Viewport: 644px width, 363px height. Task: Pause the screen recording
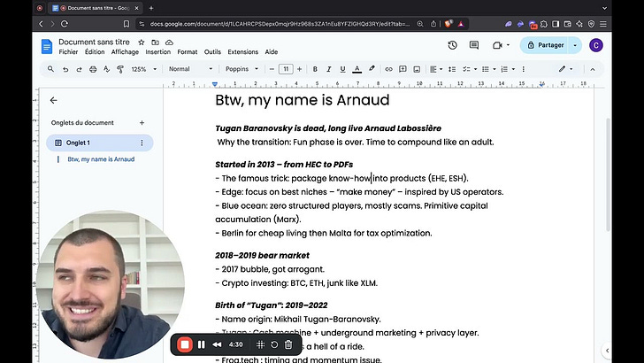point(202,344)
